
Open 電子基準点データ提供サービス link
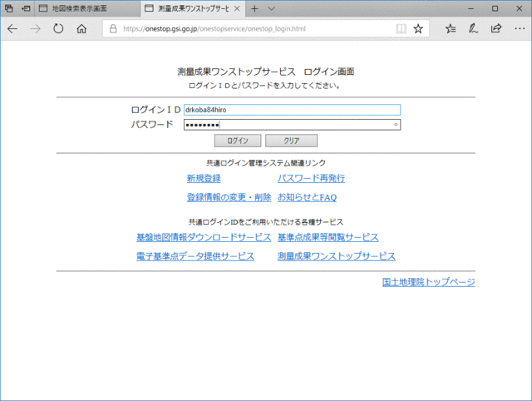195,256
